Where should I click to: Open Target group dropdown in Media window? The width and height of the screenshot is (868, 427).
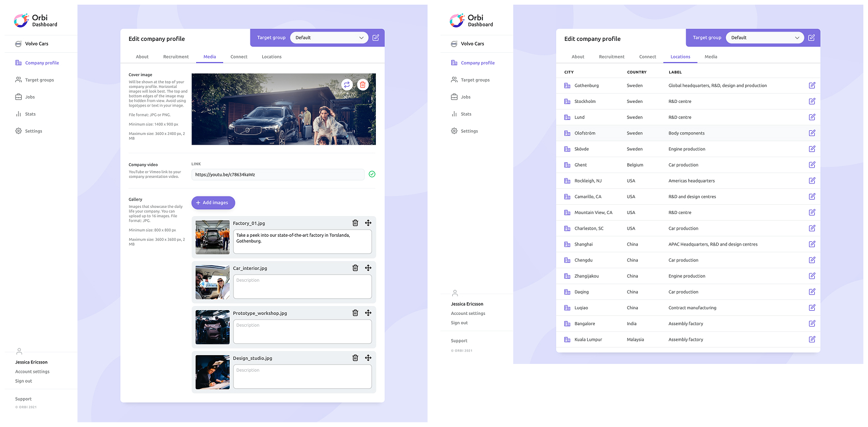[329, 38]
